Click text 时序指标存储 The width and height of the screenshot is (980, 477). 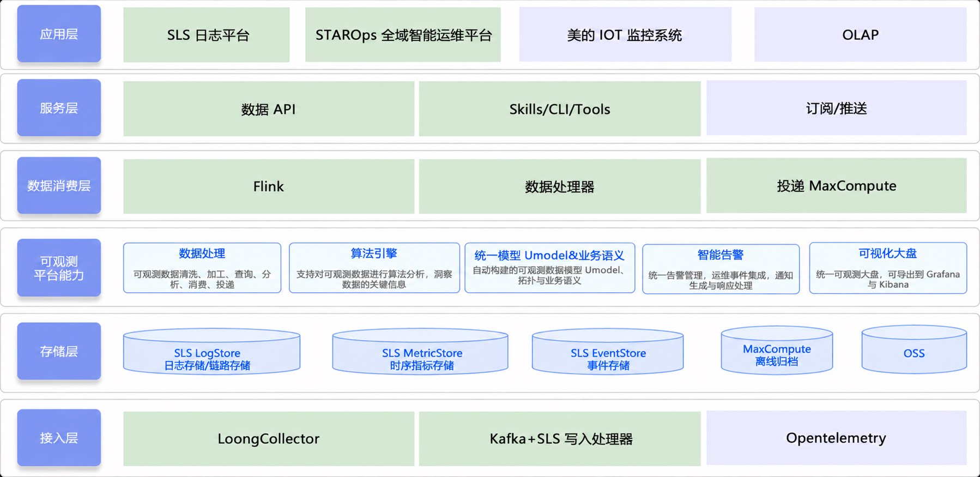click(422, 365)
